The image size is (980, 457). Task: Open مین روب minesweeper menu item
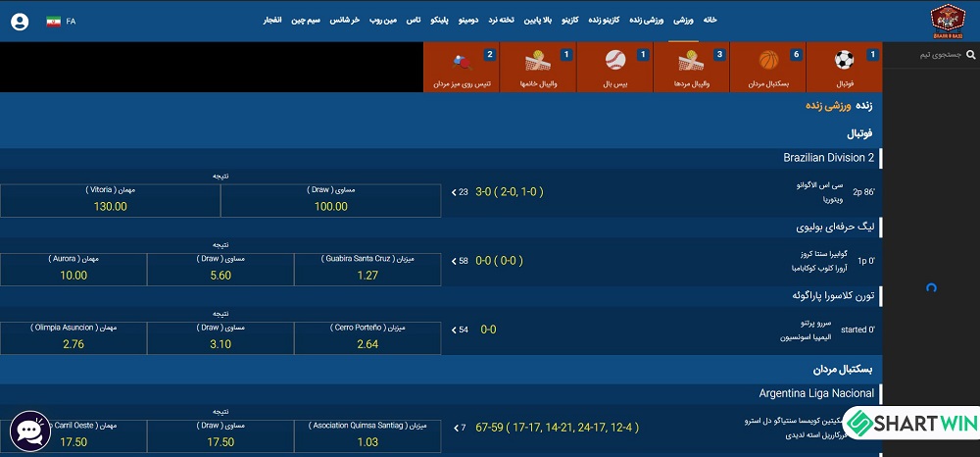383,20
